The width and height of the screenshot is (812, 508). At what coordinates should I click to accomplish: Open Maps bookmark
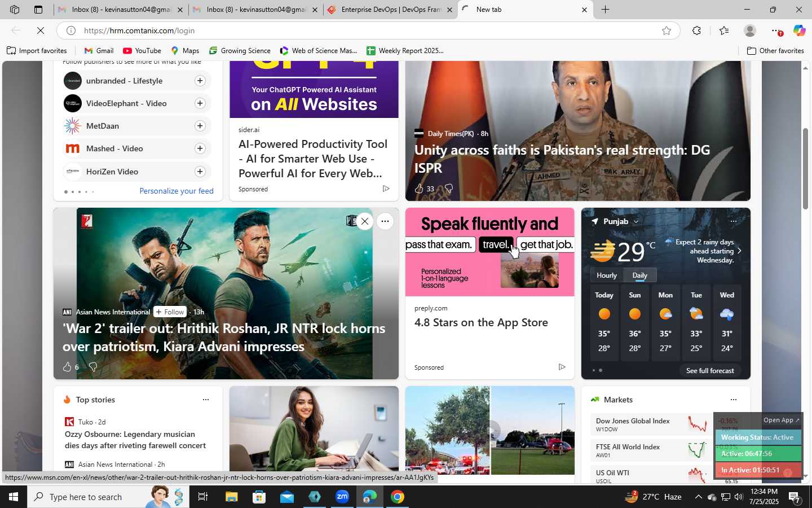pyautogui.click(x=185, y=51)
